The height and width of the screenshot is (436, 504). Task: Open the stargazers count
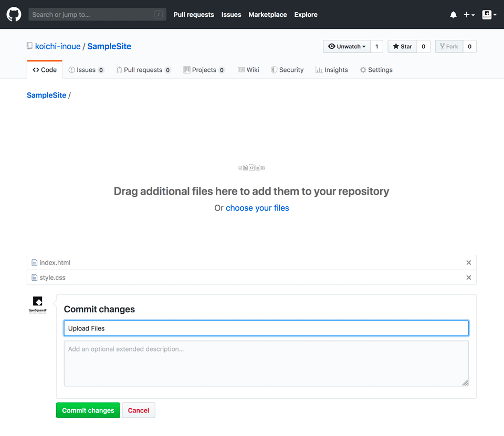pos(423,47)
